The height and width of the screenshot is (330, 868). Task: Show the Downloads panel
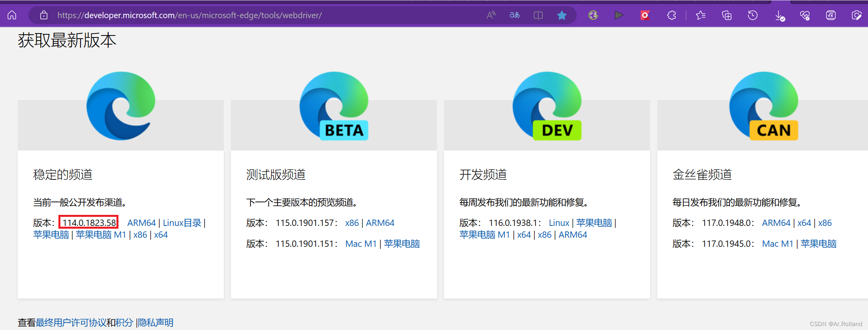[780, 15]
